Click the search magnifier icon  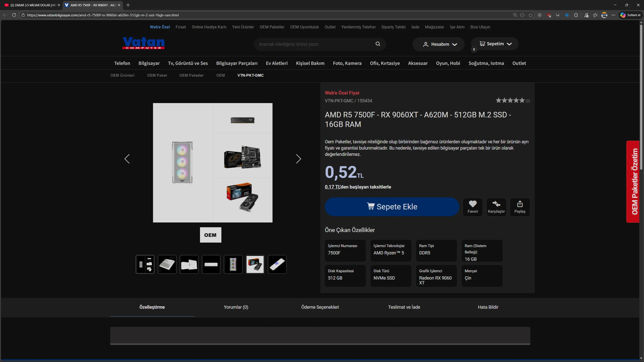[x=378, y=44]
